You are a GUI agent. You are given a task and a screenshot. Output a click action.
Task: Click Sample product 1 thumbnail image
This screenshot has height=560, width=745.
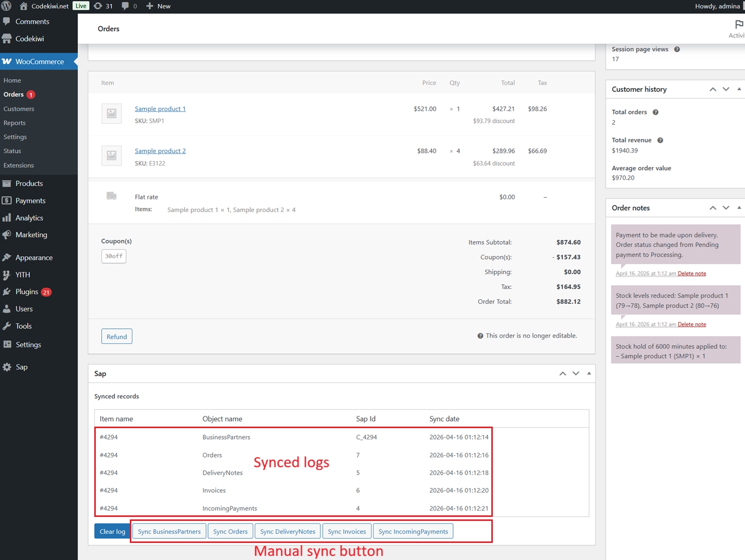coord(111,113)
